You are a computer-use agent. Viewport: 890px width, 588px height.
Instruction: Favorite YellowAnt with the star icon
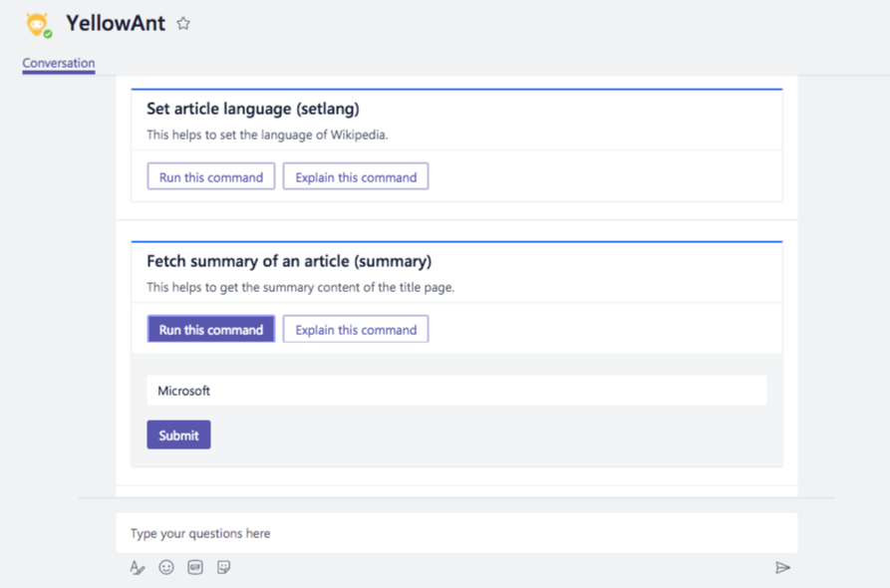[183, 24]
